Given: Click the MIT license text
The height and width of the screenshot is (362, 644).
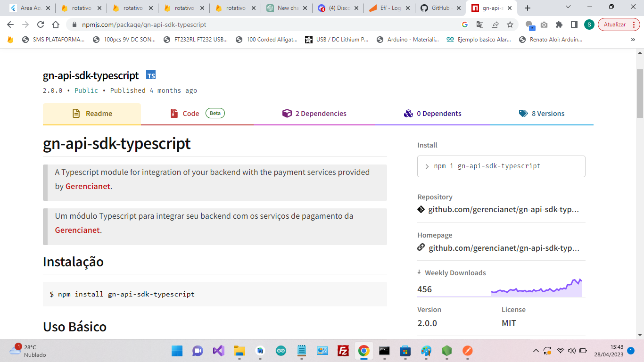Looking at the screenshot, I should click(509, 323).
